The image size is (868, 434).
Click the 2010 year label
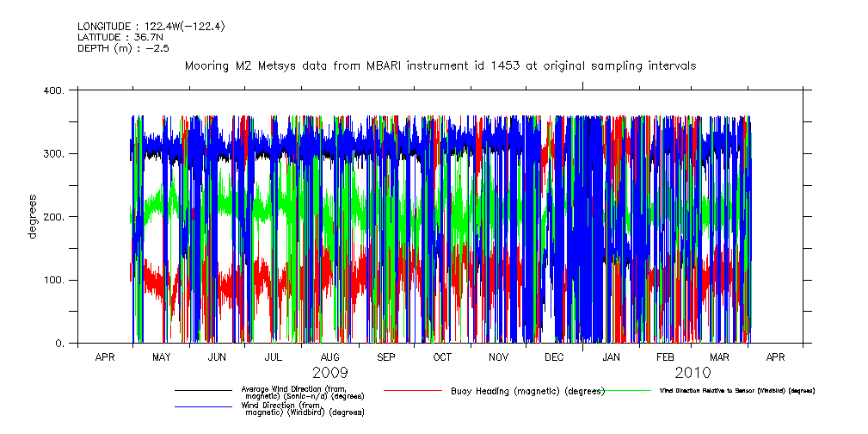coord(693,373)
